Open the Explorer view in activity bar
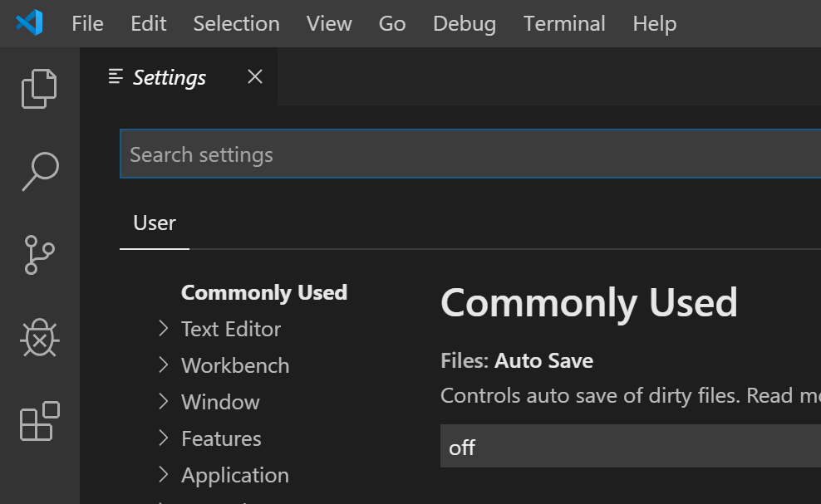Screen dimensions: 821x504 39,88
